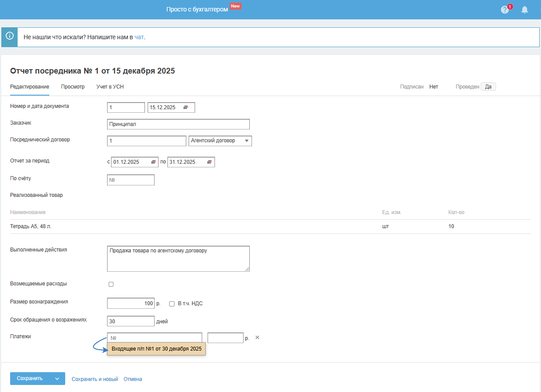Open the 'чат' link
Screen dimensions: 541x392
click(x=139, y=37)
